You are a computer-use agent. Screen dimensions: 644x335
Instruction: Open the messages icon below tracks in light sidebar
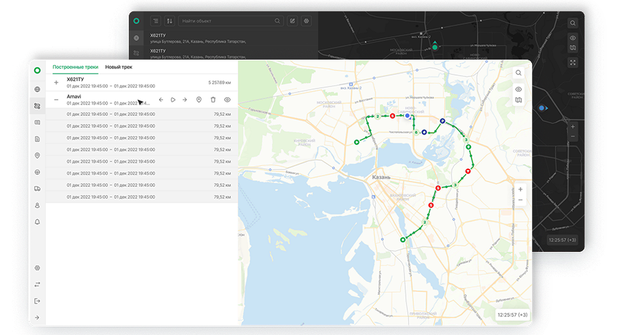click(x=38, y=122)
